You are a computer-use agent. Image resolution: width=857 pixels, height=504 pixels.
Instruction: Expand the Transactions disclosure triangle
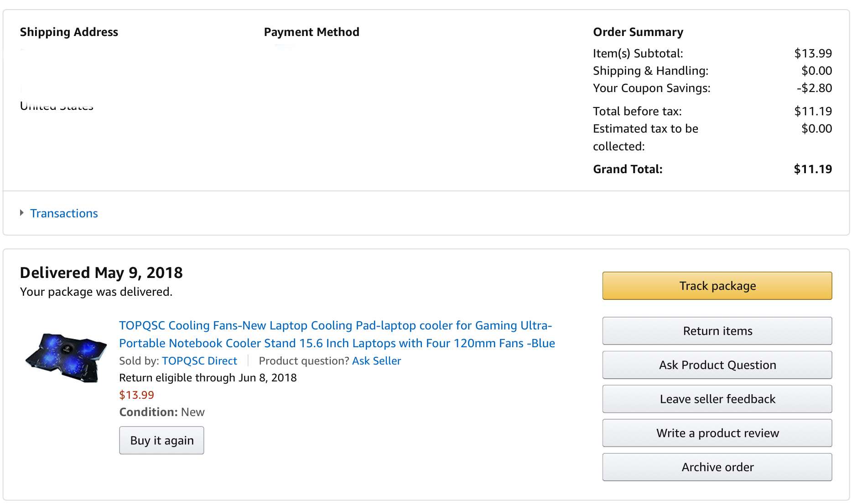point(21,213)
